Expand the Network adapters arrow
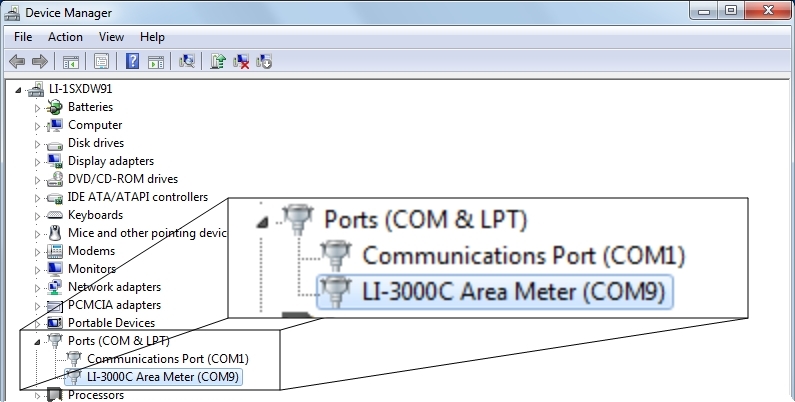Screen dimensions: 795x402 (38, 288)
